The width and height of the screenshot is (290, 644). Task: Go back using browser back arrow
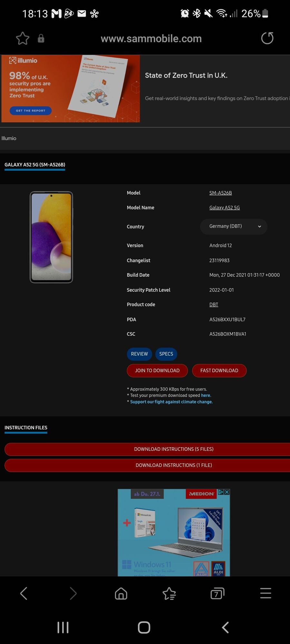pos(24,593)
